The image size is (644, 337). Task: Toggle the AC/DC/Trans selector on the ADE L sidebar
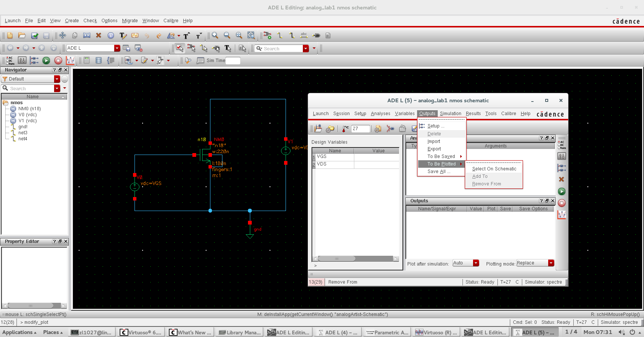(562, 145)
